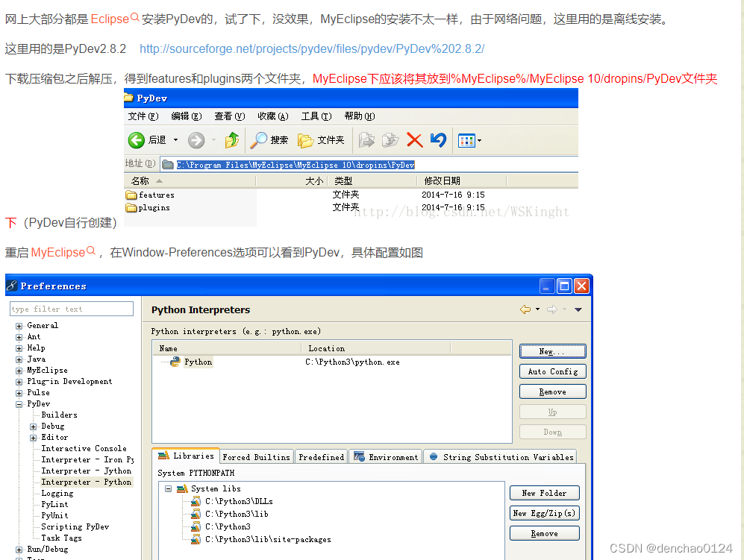Collapse the System libs node

[168, 488]
